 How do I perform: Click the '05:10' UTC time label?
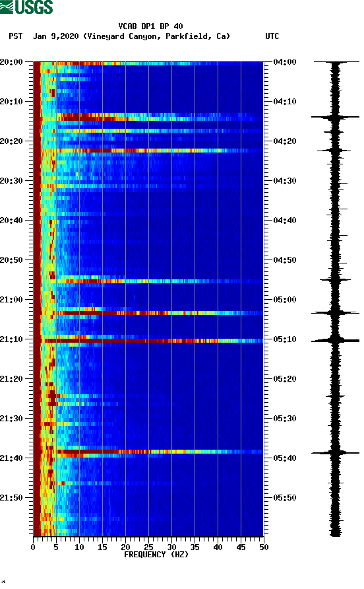(x=285, y=339)
